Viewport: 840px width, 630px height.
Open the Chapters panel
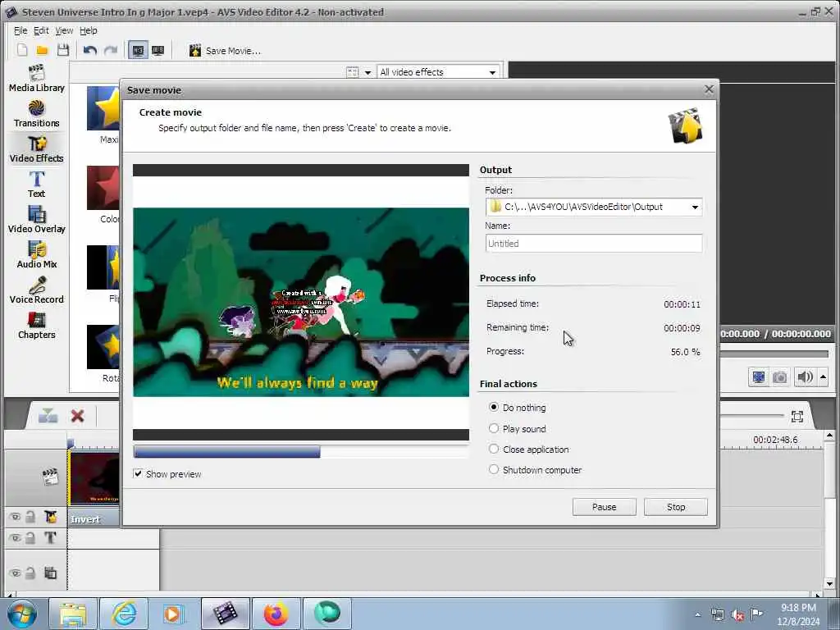(36, 326)
